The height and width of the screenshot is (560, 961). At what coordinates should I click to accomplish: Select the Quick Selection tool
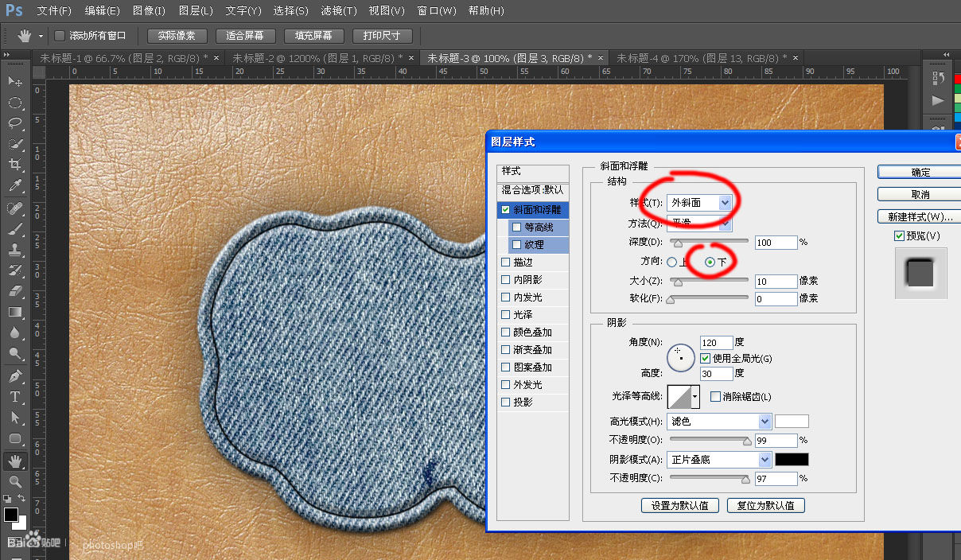click(14, 144)
